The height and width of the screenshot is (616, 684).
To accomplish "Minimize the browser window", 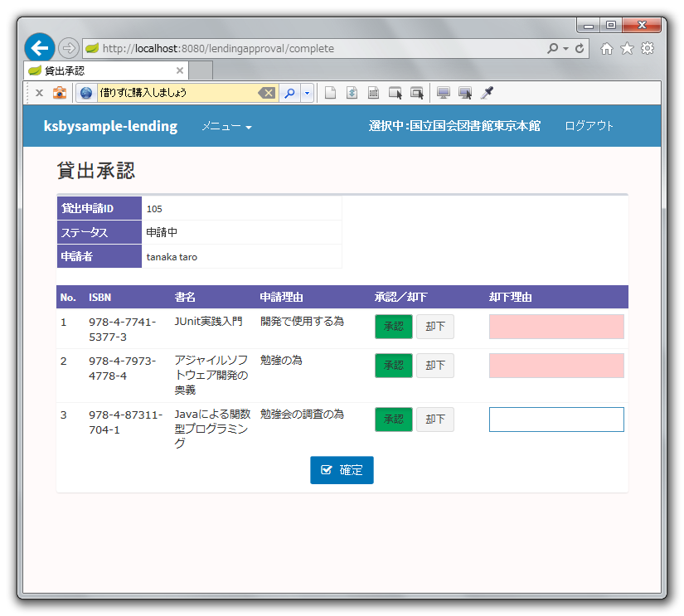I will pos(589,26).
